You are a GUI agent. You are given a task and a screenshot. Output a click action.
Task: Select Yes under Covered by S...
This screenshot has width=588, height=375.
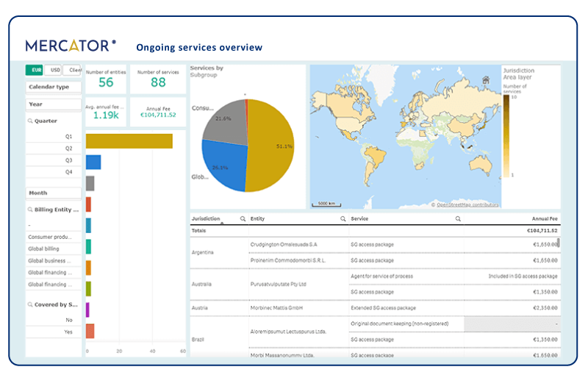coord(53,332)
